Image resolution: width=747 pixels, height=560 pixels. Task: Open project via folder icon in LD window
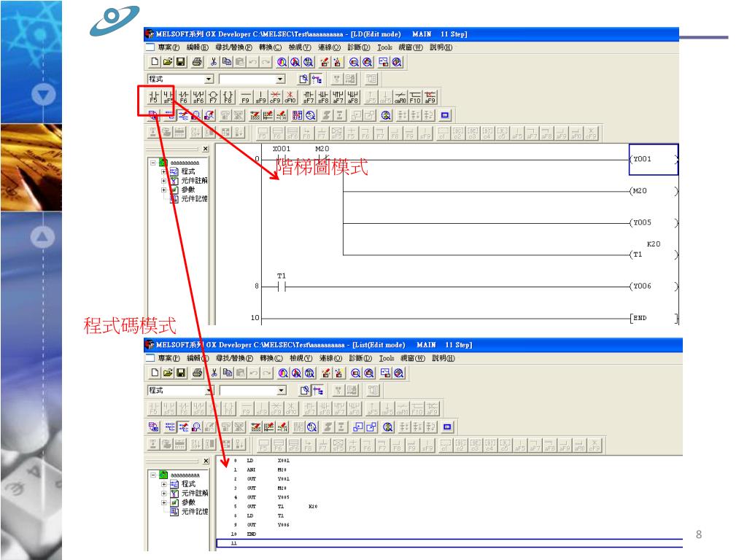(167, 62)
